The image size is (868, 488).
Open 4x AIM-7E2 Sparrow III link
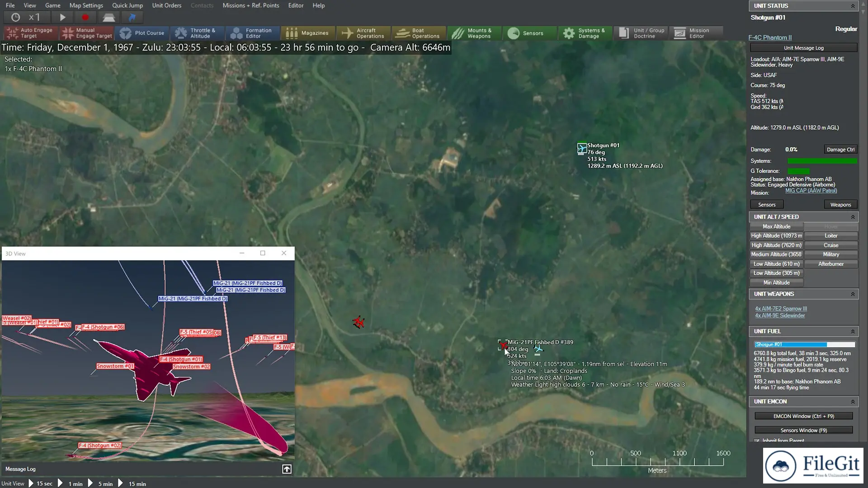pos(781,309)
